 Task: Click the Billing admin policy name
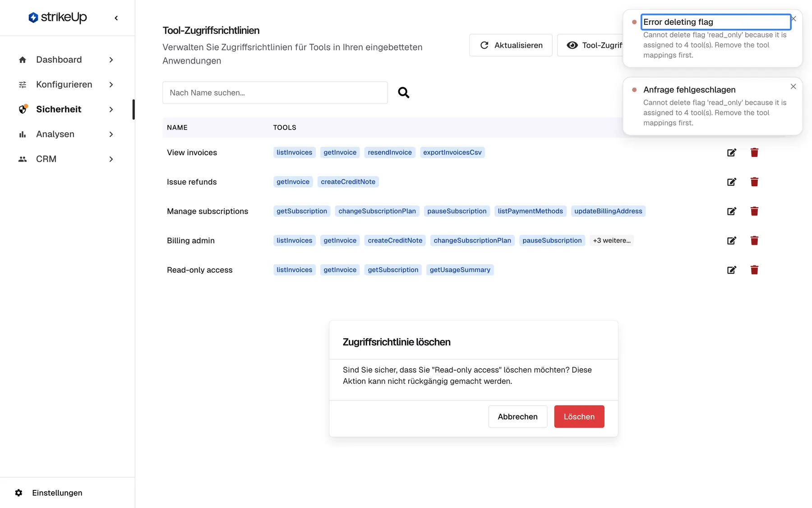[x=191, y=241]
